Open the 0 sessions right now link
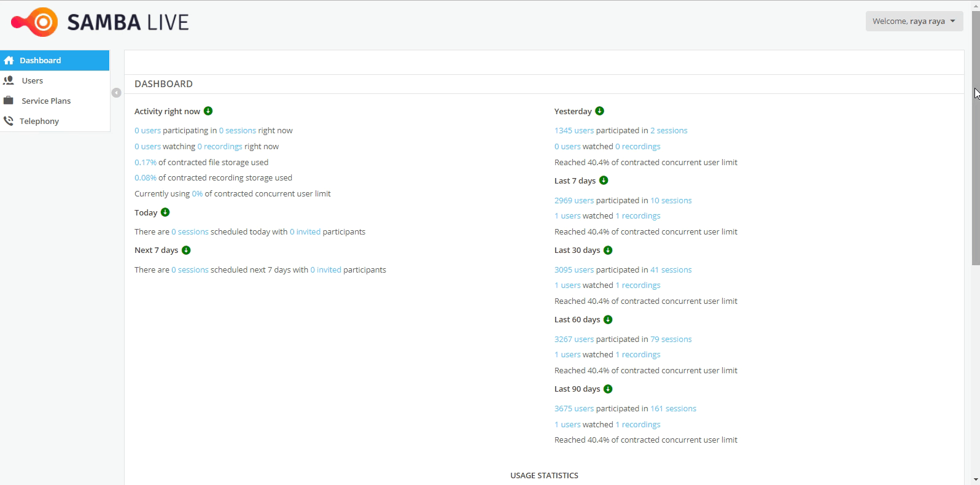The height and width of the screenshot is (485, 980). [238, 130]
